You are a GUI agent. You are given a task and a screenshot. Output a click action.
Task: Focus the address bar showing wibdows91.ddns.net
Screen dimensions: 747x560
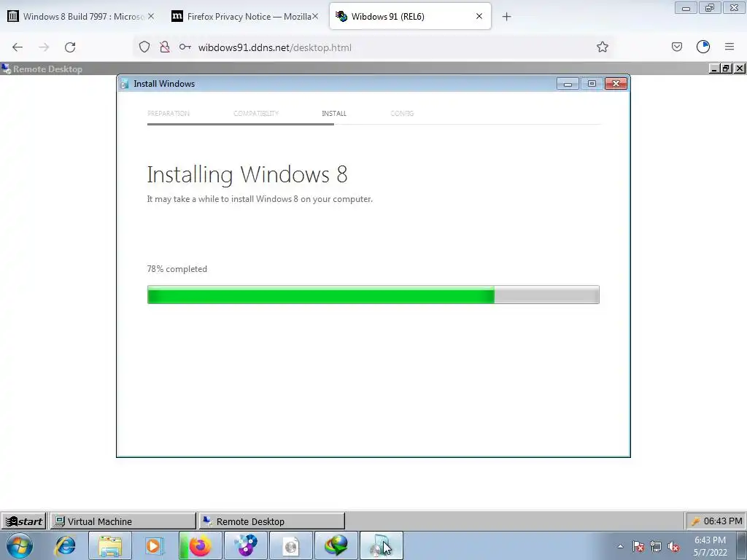pyautogui.click(x=371, y=47)
